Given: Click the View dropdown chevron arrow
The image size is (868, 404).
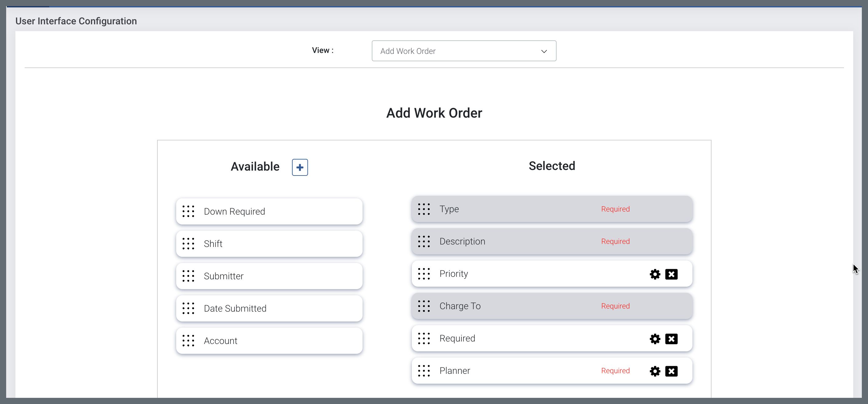Looking at the screenshot, I should click(x=544, y=51).
